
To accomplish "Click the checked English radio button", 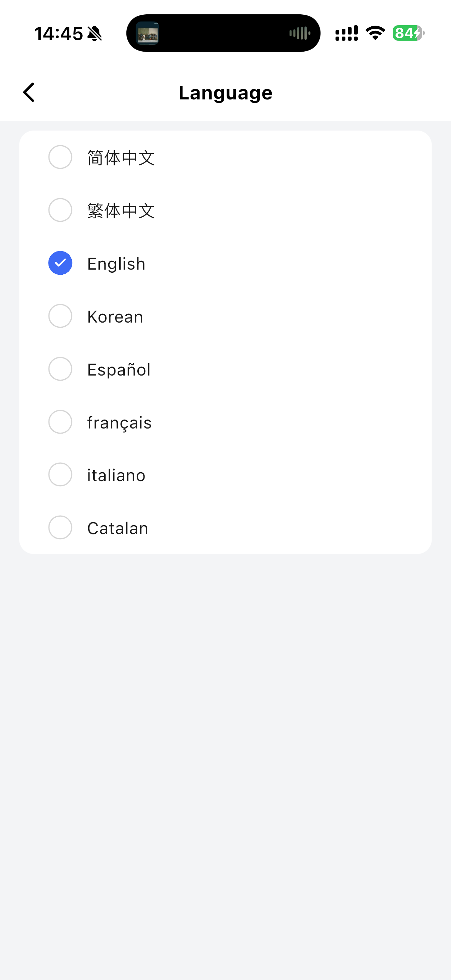I will [60, 263].
